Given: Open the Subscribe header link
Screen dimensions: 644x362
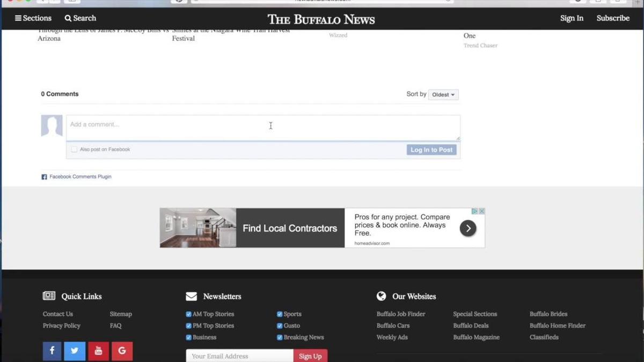Looking at the screenshot, I should pyautogui.click(x=613, y=18).
